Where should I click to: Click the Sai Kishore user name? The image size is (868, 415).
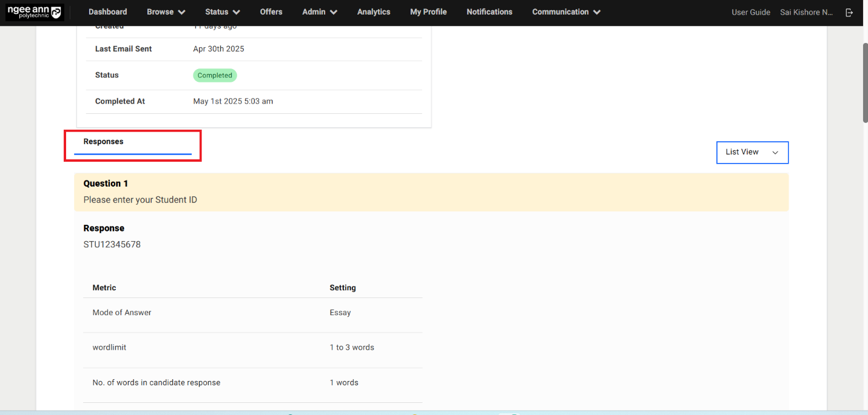tap(806, 12)
